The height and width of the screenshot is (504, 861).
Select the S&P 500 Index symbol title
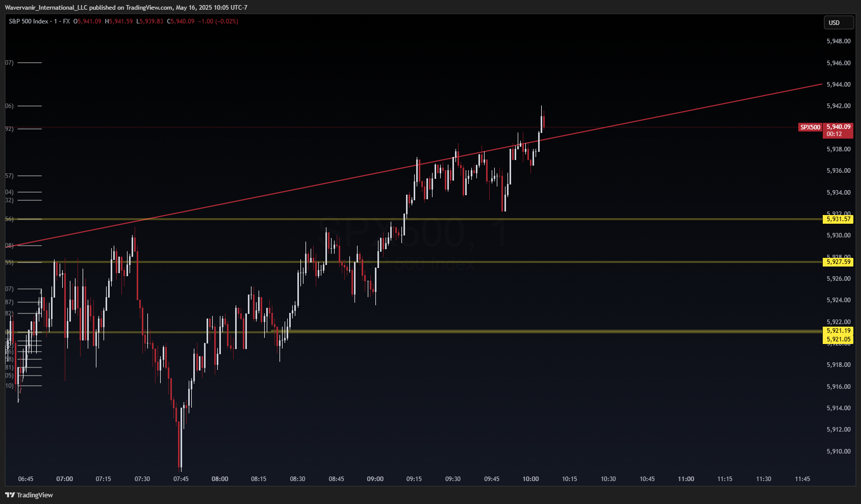click(29, 21)
